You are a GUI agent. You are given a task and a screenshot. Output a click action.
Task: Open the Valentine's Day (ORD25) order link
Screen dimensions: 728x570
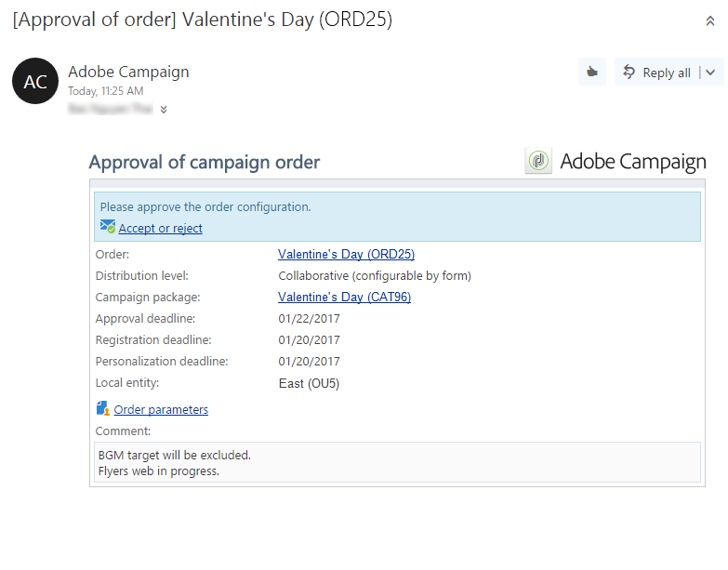point(346,254)
